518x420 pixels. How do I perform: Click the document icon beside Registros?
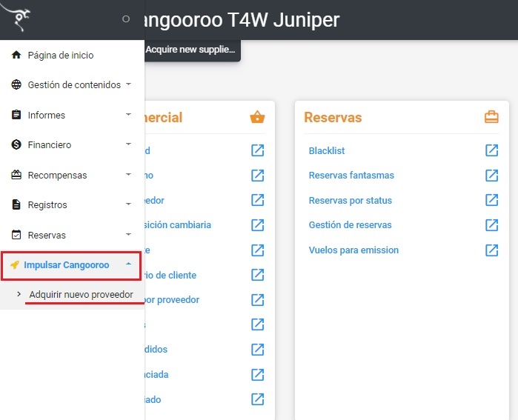(x=16, y=204)
